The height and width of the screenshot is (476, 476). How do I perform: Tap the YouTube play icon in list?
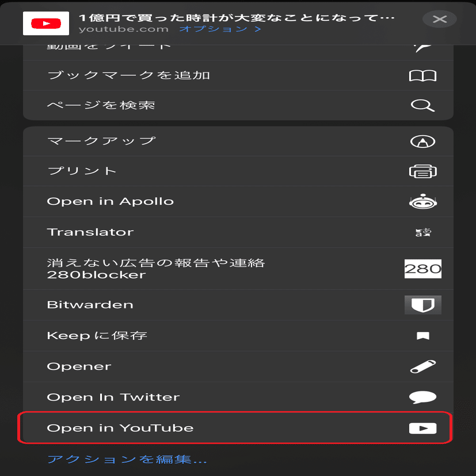pos(422,428)
